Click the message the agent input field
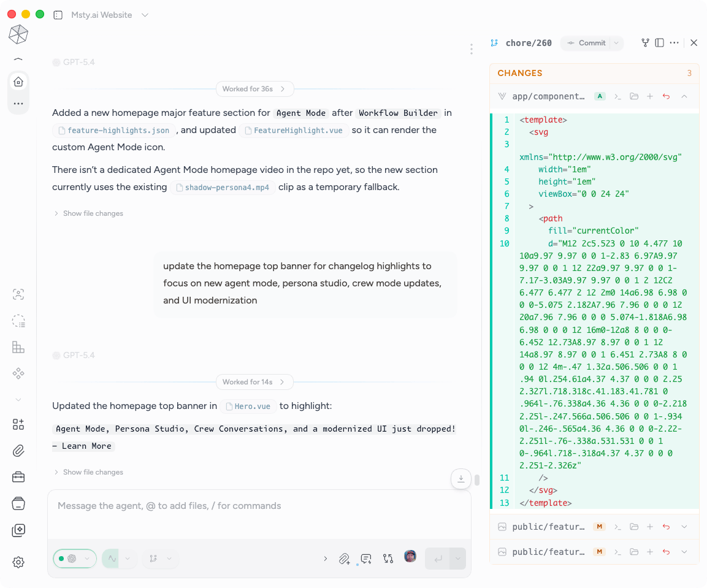 tap(259, 506)
